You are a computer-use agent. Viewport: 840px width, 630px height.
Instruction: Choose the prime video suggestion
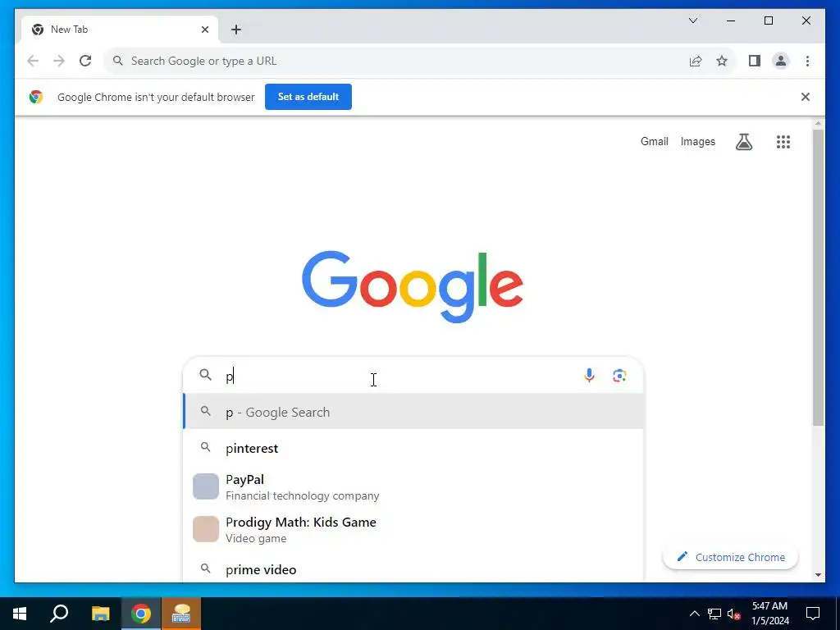coord(413,569)
